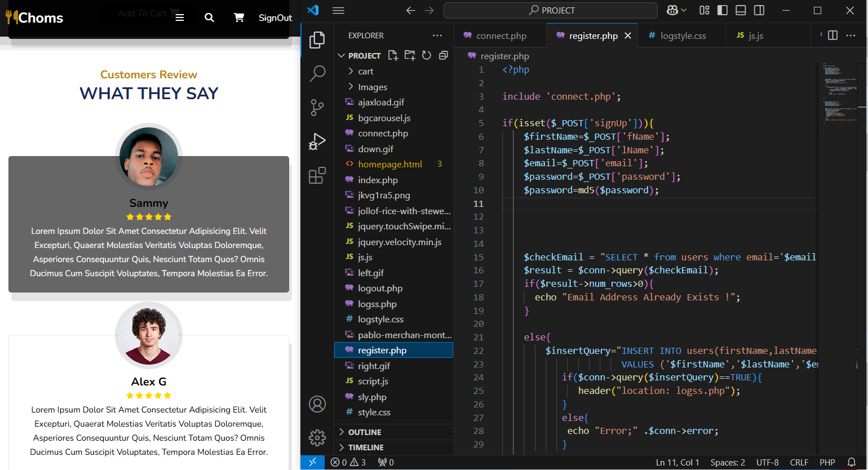Open the Manage settings gear
Image resolution: width=868 pixels, height=470 pixels.
click(317, 437)
